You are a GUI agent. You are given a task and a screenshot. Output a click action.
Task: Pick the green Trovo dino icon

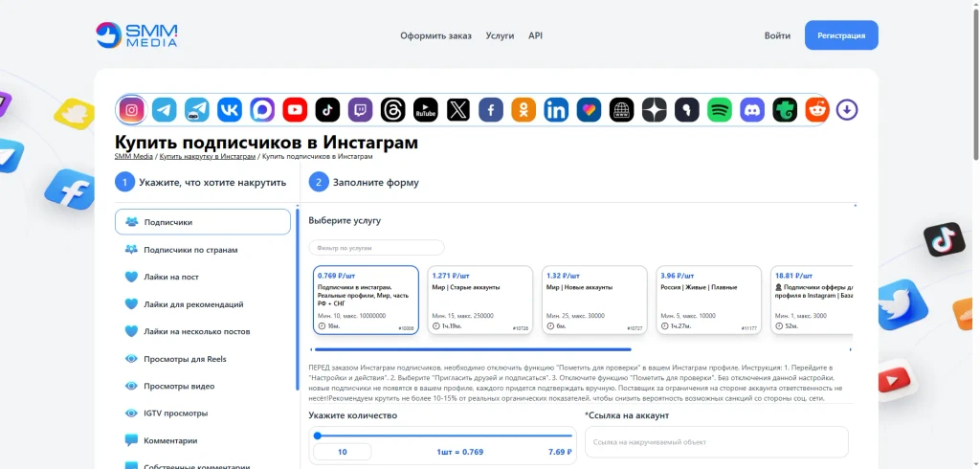(785, 110)
